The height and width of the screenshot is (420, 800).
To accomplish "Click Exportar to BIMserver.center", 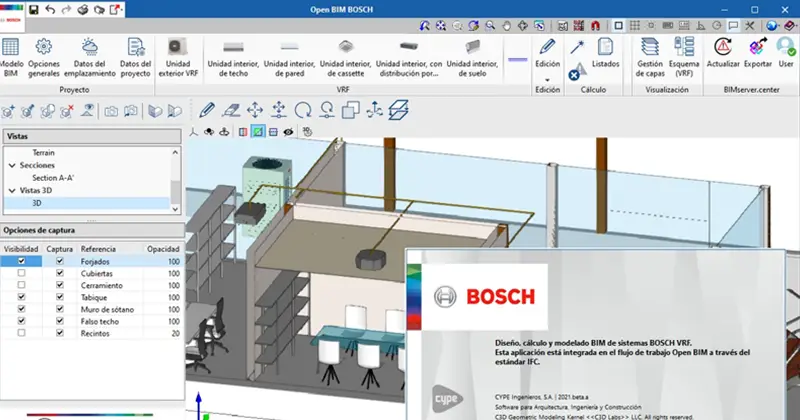I will coord(758,53).
